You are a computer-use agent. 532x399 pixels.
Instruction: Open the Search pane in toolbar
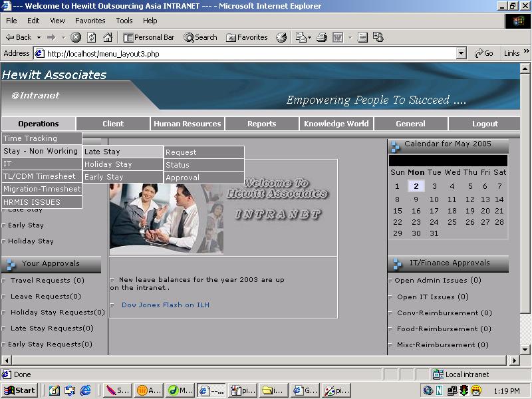click(200, 37)
